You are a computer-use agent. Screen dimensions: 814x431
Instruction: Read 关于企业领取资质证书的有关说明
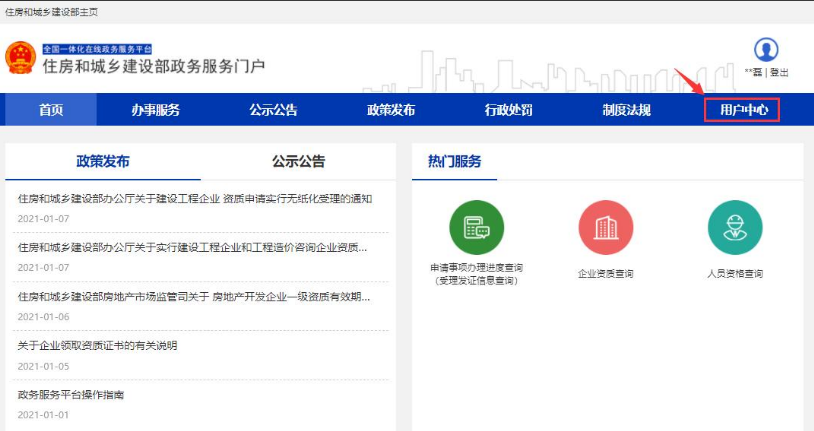[97, 345]
